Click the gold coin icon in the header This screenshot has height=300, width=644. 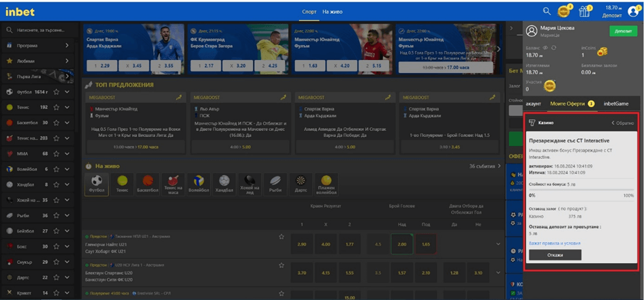(564, 12)
